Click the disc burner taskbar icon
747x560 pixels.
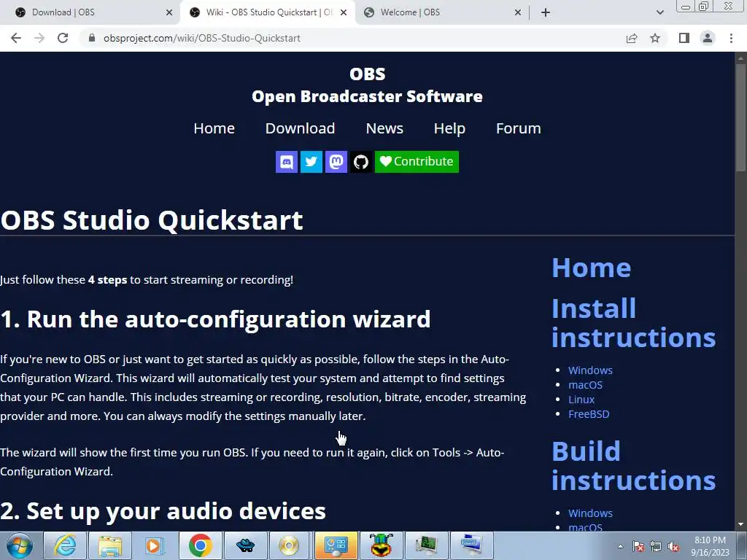[x=289, y=545]
